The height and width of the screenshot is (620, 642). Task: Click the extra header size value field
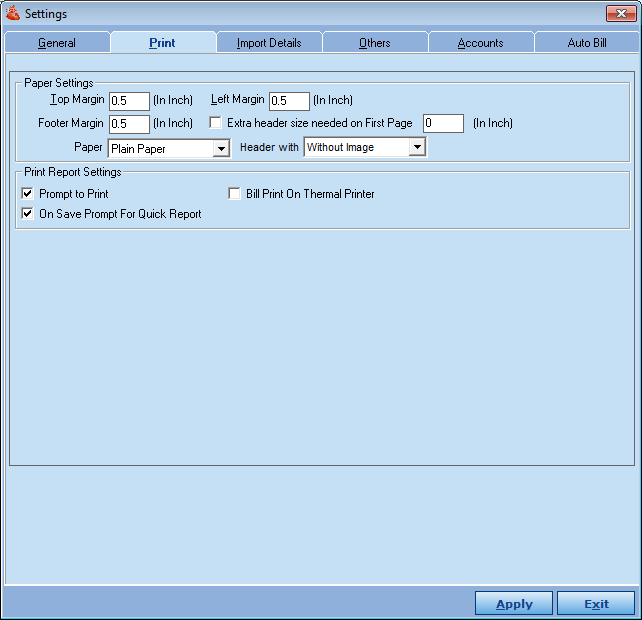pos(443,124)
